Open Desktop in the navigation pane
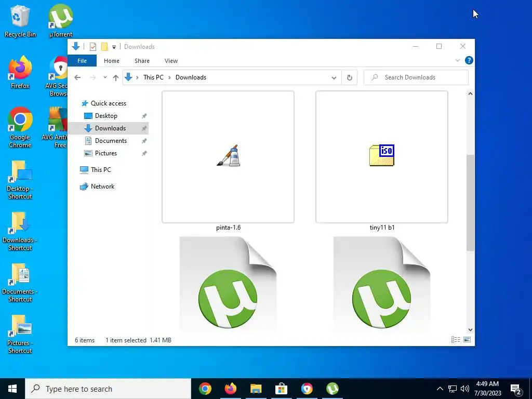 coord(106,116)
